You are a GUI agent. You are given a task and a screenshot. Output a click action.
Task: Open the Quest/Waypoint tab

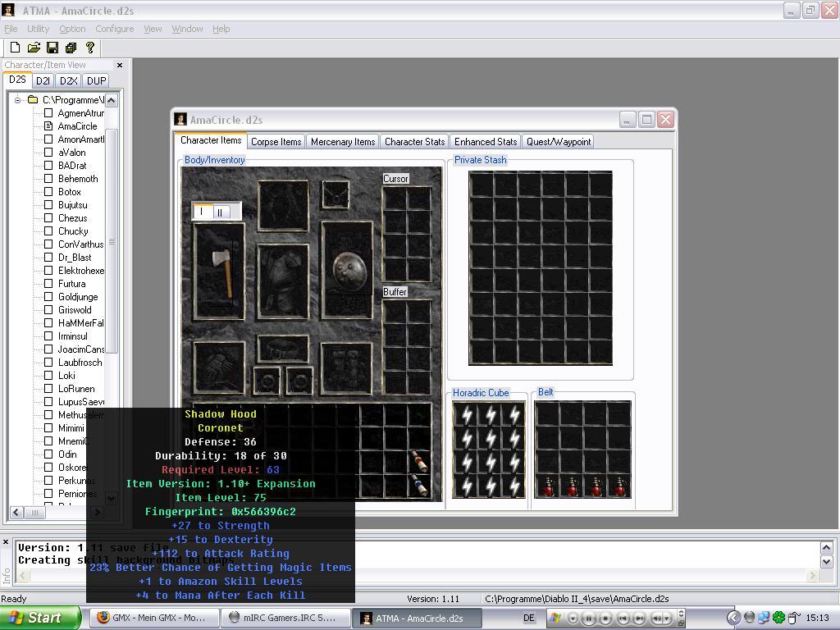pyautogui.click(x=558, y=142)
